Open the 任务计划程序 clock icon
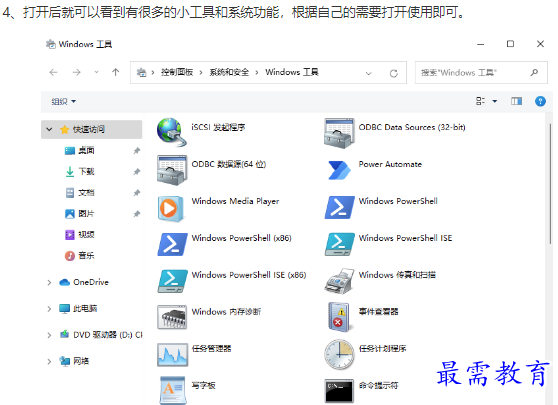The image size is (558, 405). [x=339, y=354]
